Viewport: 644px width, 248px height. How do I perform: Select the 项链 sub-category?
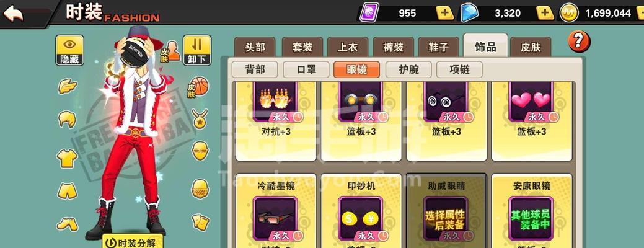pos(459,70)
